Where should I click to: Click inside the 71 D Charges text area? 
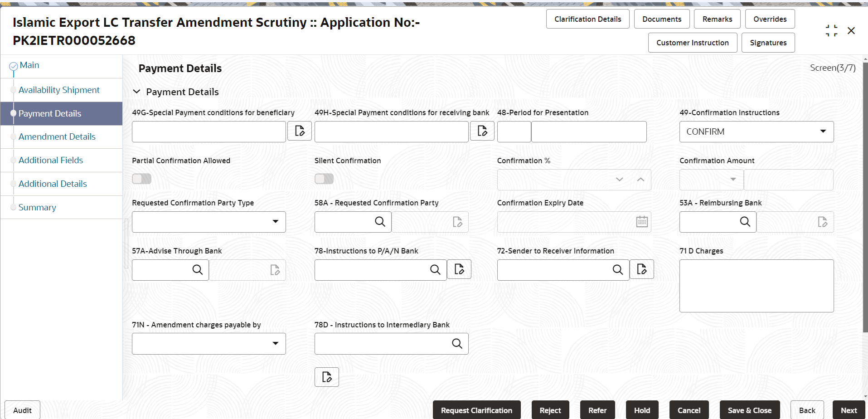coord(756,286)
